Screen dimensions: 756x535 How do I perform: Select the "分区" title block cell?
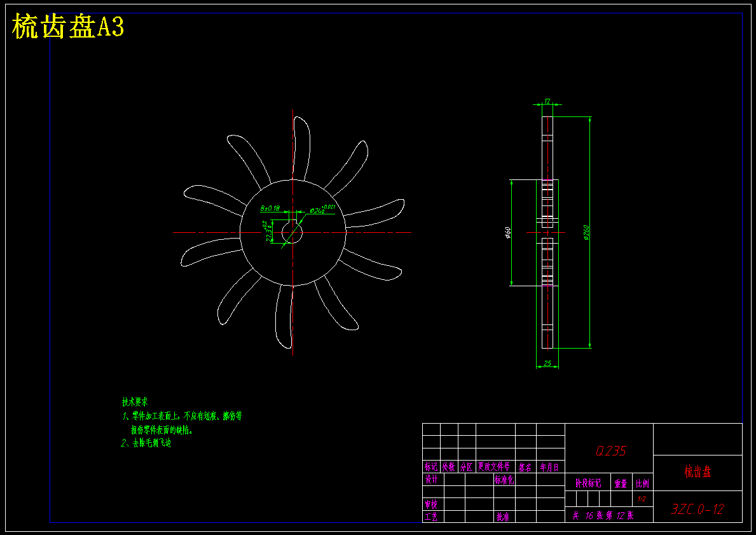[x=467, y=466]
